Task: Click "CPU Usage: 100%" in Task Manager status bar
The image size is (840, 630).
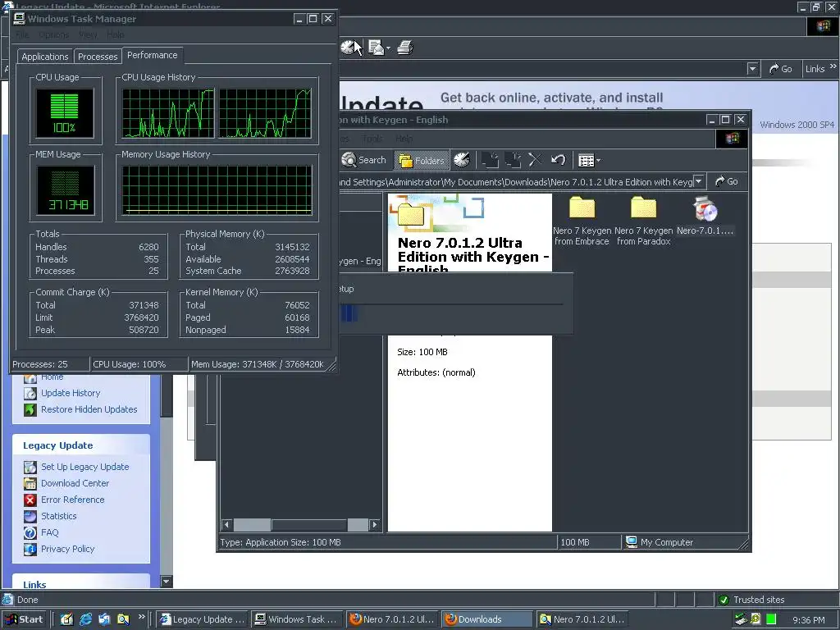Action: 129,364
